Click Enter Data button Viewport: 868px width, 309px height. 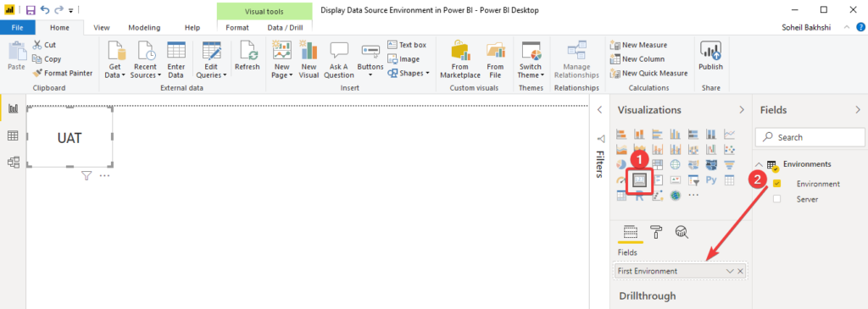[176, 60]
